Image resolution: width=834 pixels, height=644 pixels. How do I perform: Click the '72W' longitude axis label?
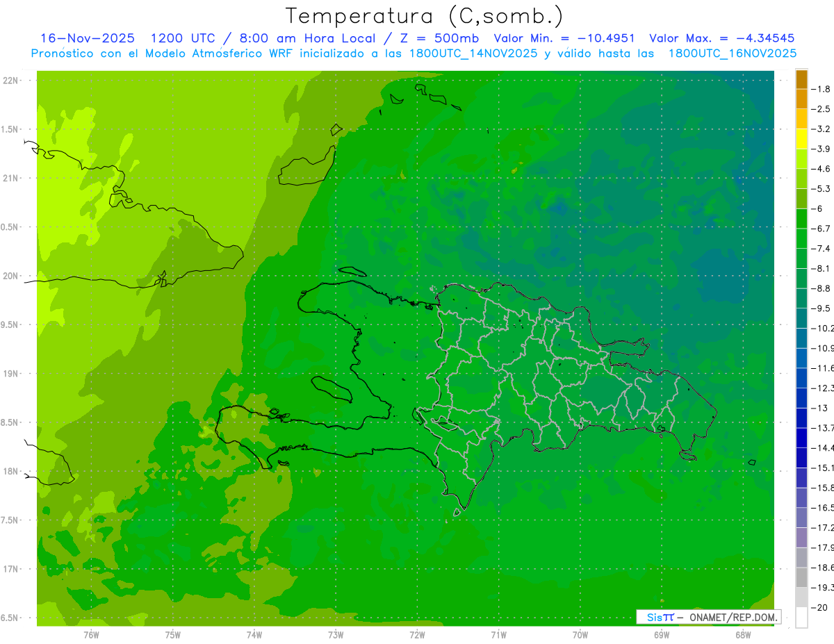point(417,635)
